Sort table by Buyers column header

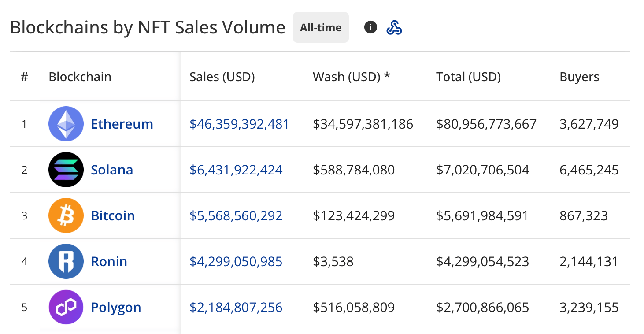point(579,77)
